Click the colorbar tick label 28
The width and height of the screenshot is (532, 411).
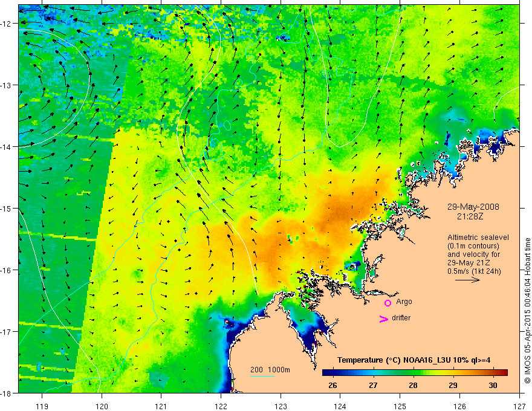[413, 385]
